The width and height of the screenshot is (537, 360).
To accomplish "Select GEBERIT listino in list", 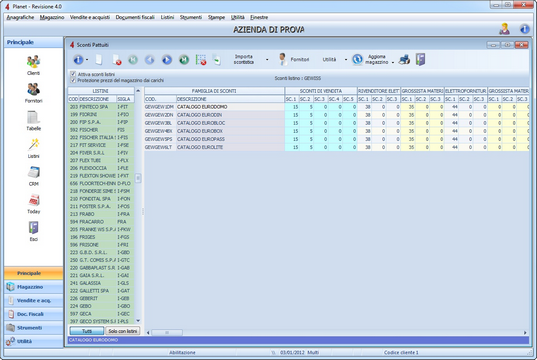I will click(x=101, y=298).
